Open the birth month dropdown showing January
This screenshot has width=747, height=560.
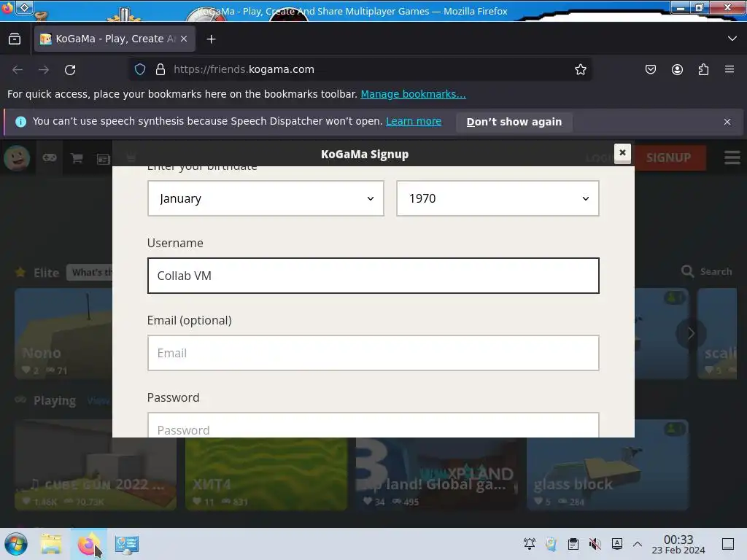click(266, 198)
